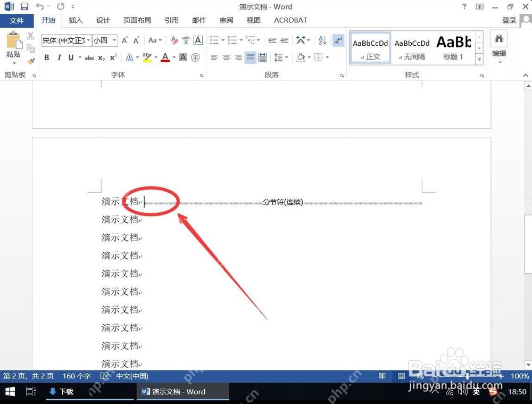The width and height of the screenshot is (532, 404).
Task: Click 中文(中国) language in status bar
Action: point(132,376)
